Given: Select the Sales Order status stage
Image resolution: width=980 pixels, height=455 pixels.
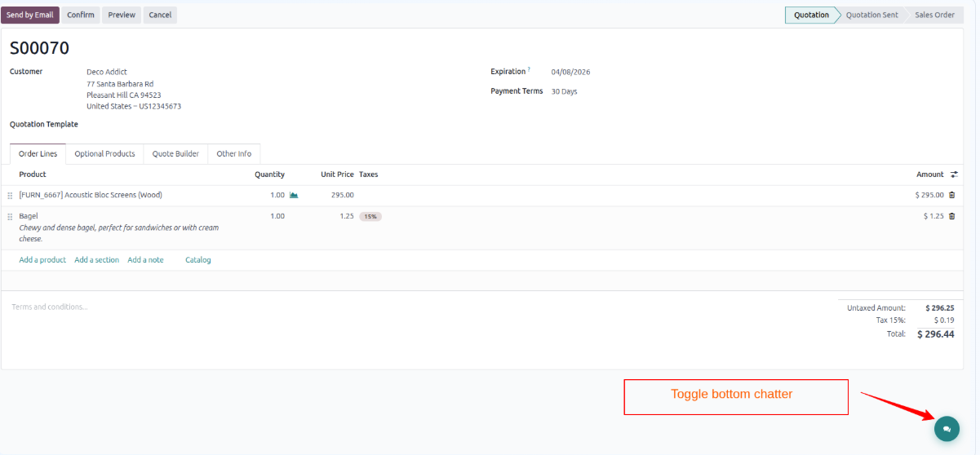Looking at the screenshot, I should click(934, 15).
